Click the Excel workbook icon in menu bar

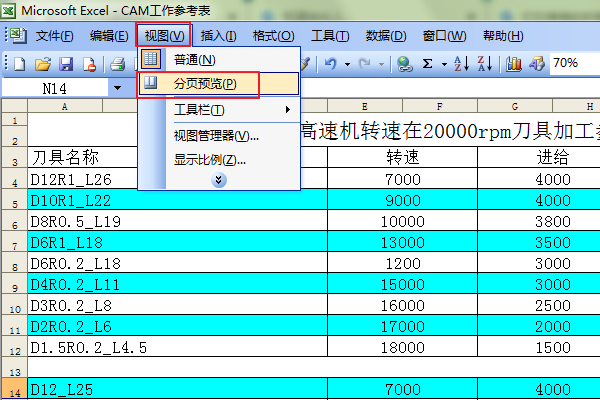point(18,35)
